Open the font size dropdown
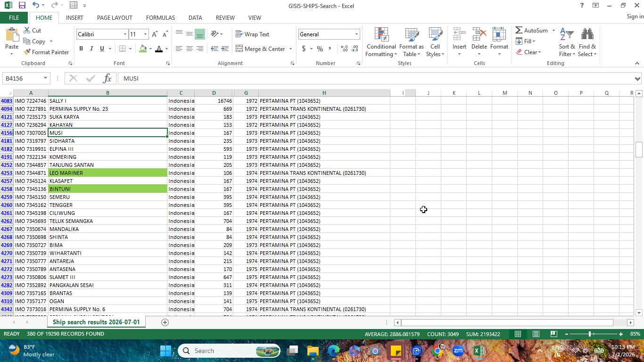 145,34
